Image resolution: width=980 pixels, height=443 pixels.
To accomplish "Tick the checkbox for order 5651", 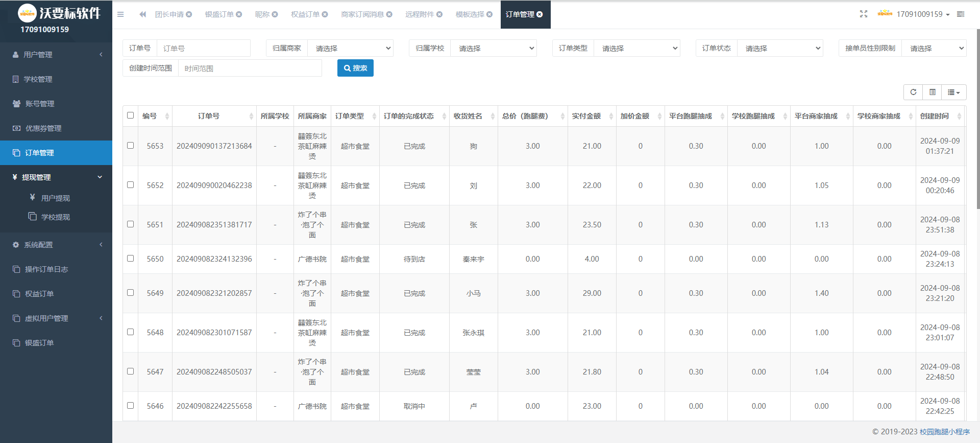I will tap(130, 224).
